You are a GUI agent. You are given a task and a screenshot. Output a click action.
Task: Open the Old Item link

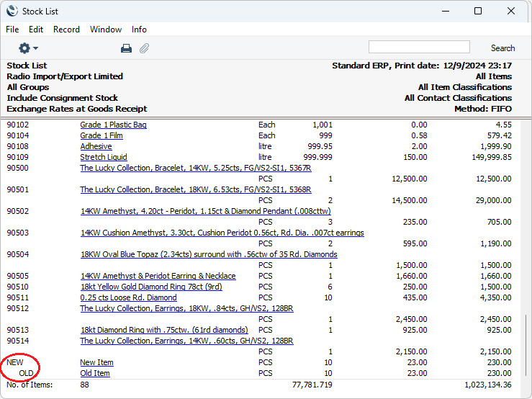[x=95, y=374]
